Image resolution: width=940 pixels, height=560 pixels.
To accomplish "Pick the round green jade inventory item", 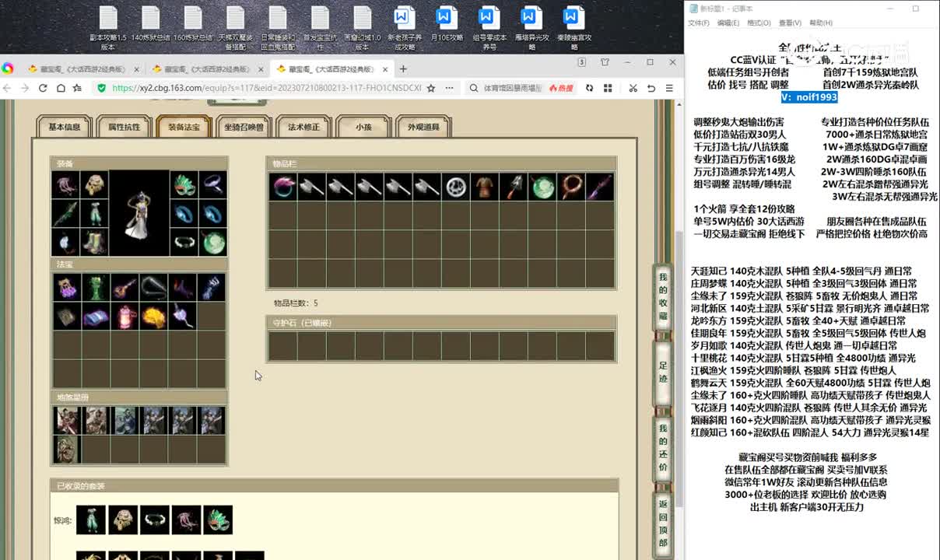I will pyautogui.click(x=542, y=187).
